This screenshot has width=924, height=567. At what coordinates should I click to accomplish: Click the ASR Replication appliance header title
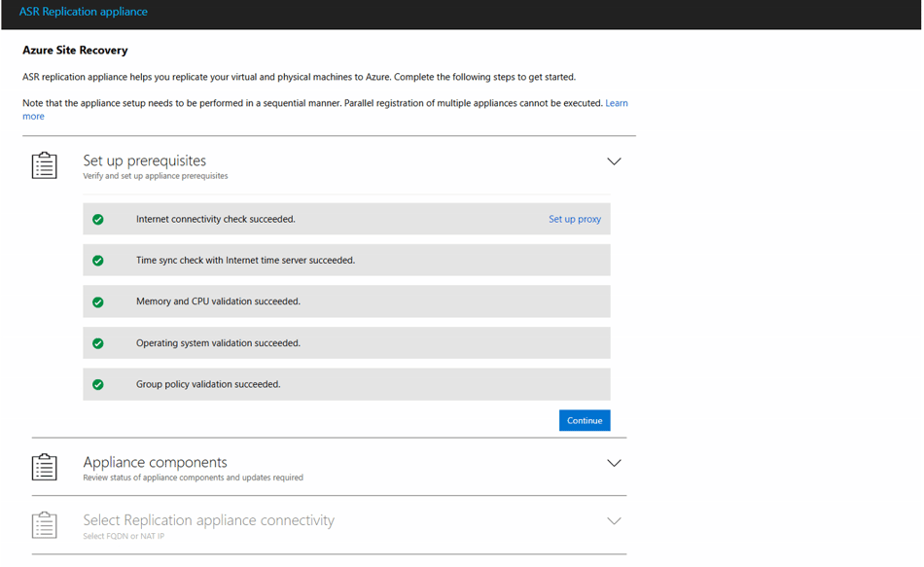coord(83,12)
